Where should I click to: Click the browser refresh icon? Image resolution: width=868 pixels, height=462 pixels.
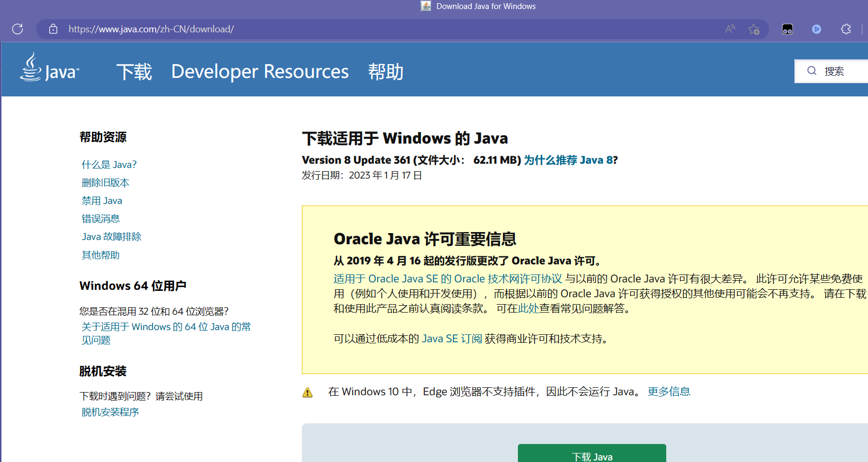(17, 29)
